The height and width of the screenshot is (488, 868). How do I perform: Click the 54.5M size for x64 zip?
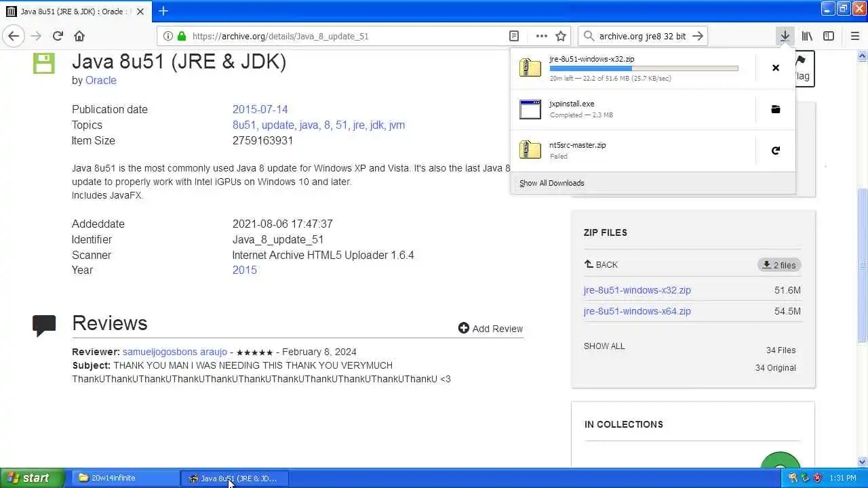pos(787,311)
